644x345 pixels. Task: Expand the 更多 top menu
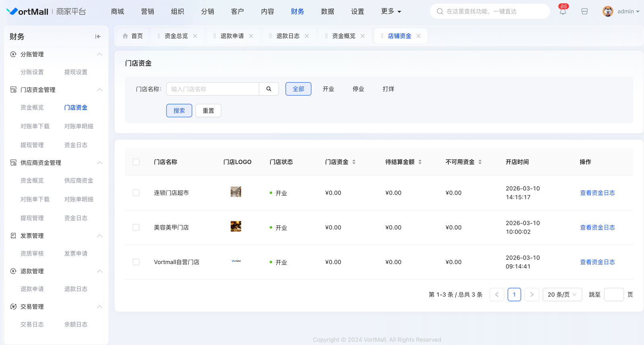click(x=391, y=12)
